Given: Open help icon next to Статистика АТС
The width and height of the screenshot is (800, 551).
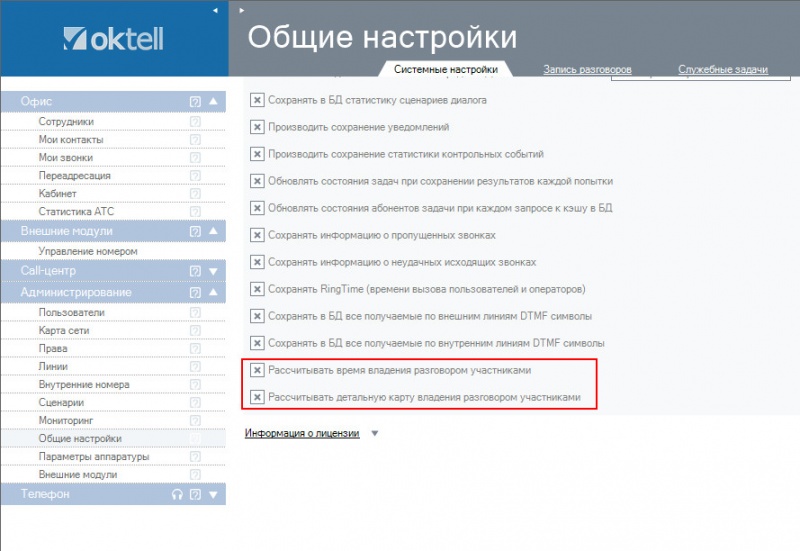Looking at the screenshot, I should pos(195,211).
